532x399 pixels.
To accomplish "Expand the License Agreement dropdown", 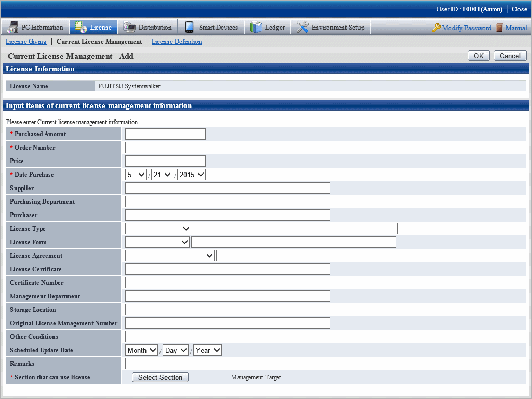I will [x=170, y=256].
